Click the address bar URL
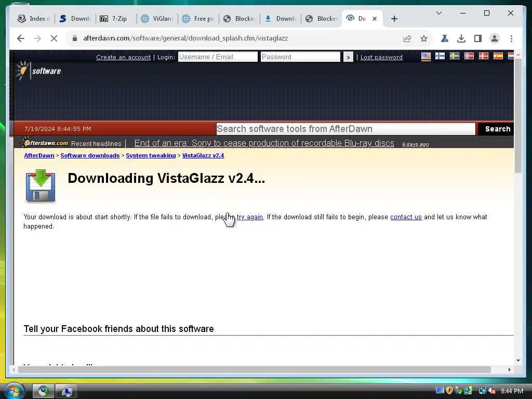This screenshot has height=399, width=532. (185, 38)
